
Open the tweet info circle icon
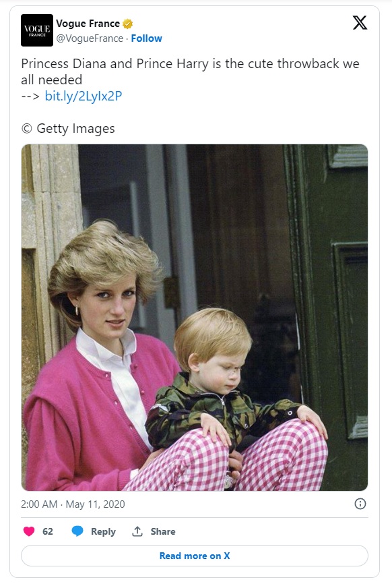tap(360, 504)
